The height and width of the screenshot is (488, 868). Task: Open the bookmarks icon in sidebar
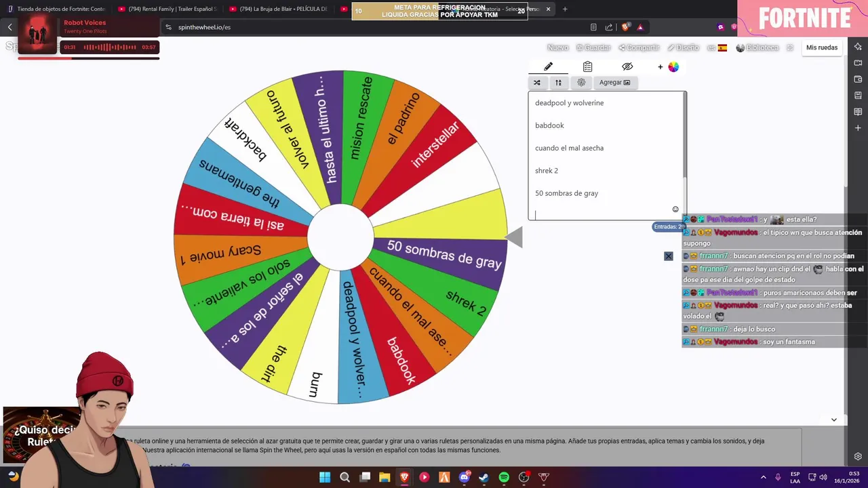858,96
